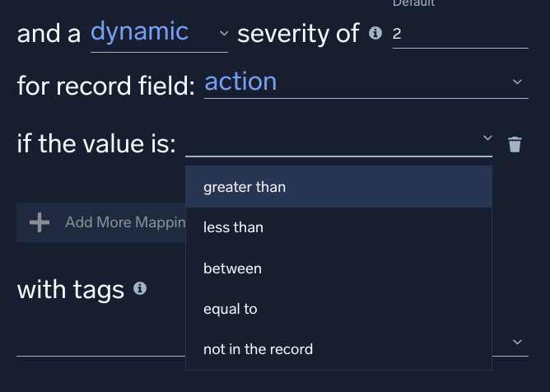Click the 'action' record field value
The image size is (550, 392).
(x=240, y=82)
